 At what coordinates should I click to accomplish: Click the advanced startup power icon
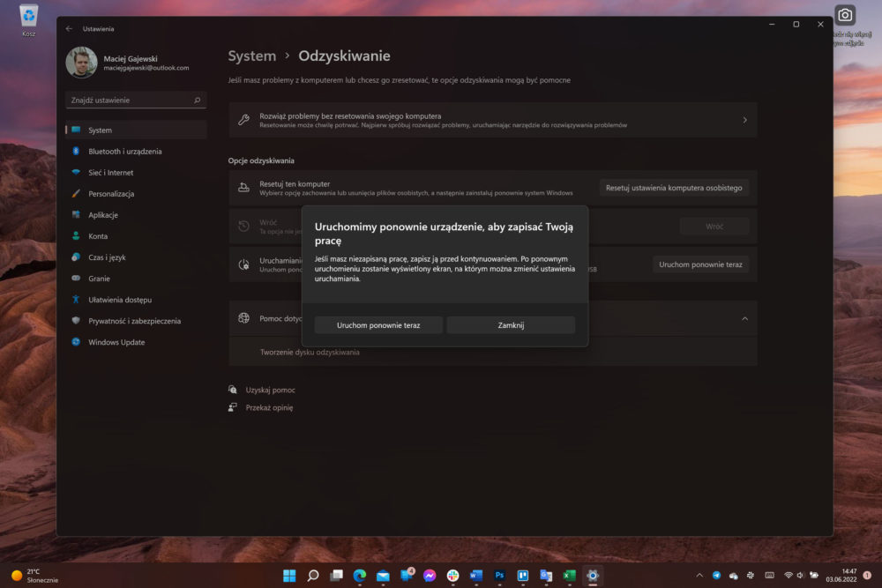click(243, 264)
